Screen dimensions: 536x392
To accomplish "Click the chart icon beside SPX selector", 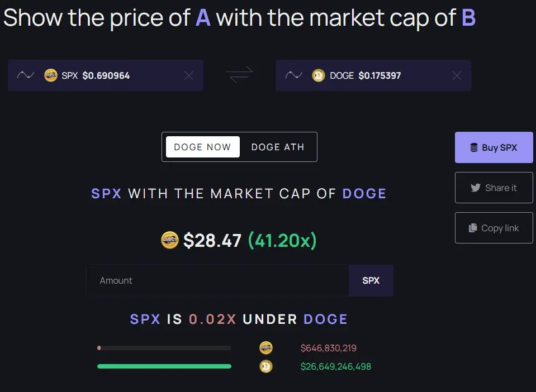I will point(26,75).
